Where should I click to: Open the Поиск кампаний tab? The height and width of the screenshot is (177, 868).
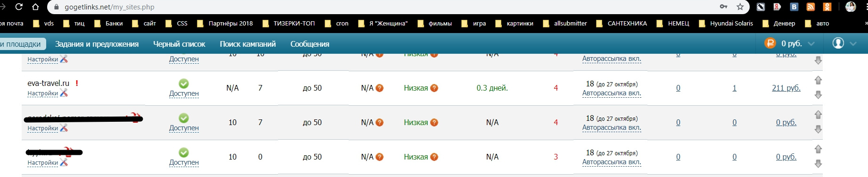(247, 44)
